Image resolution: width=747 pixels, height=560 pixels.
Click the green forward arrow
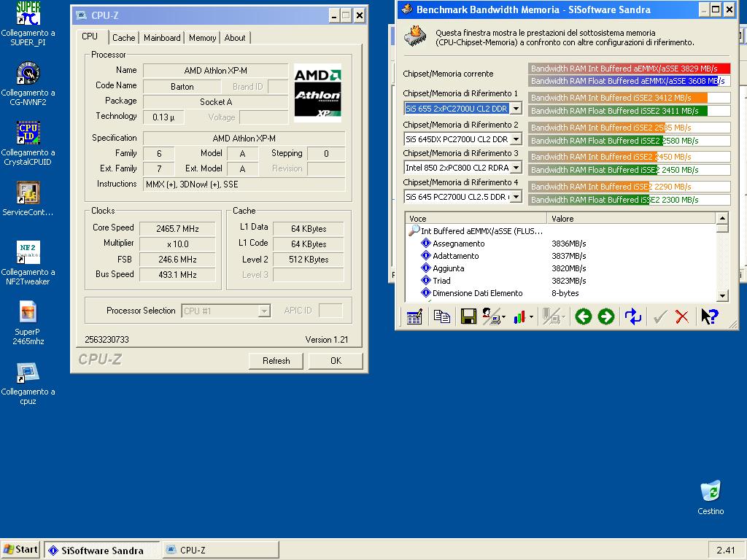click(x=606, y=316)
